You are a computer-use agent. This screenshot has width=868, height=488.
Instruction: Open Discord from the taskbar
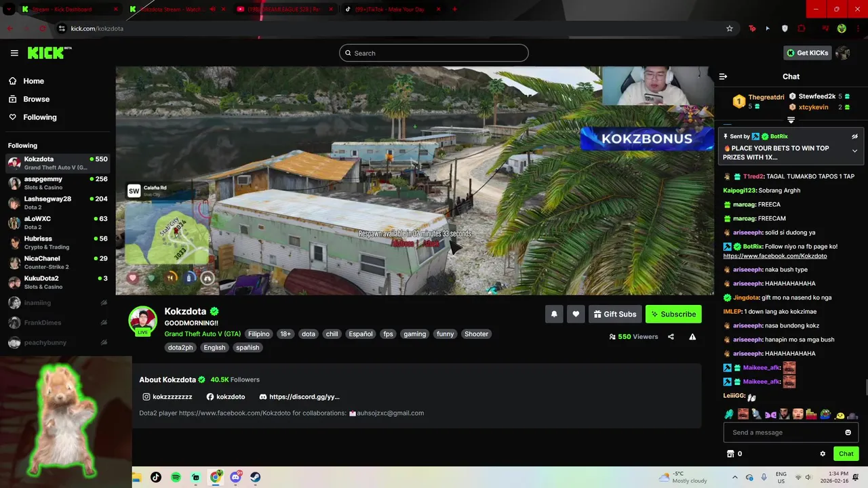coord(235,477)
